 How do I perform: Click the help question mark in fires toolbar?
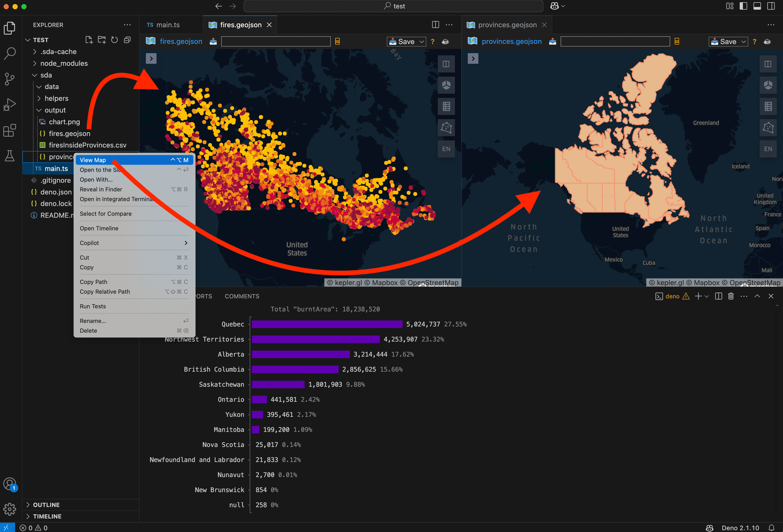tap(433, 41)
